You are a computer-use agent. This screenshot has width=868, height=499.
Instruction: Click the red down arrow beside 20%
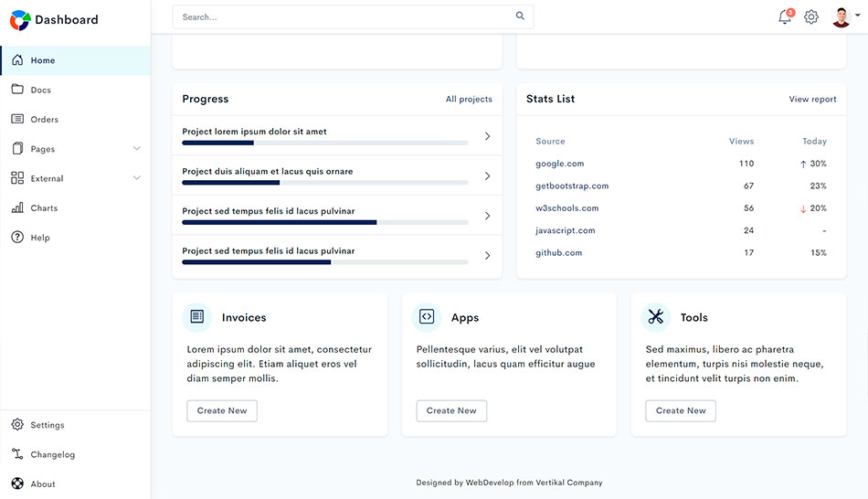pyautogui.click(x=803, y=208)
